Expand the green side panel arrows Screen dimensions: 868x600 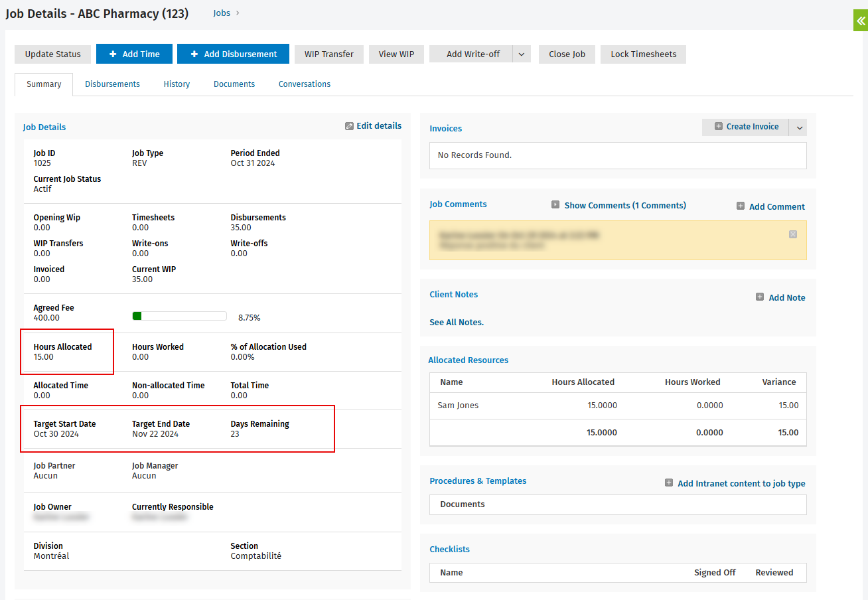tap(861, 21)
